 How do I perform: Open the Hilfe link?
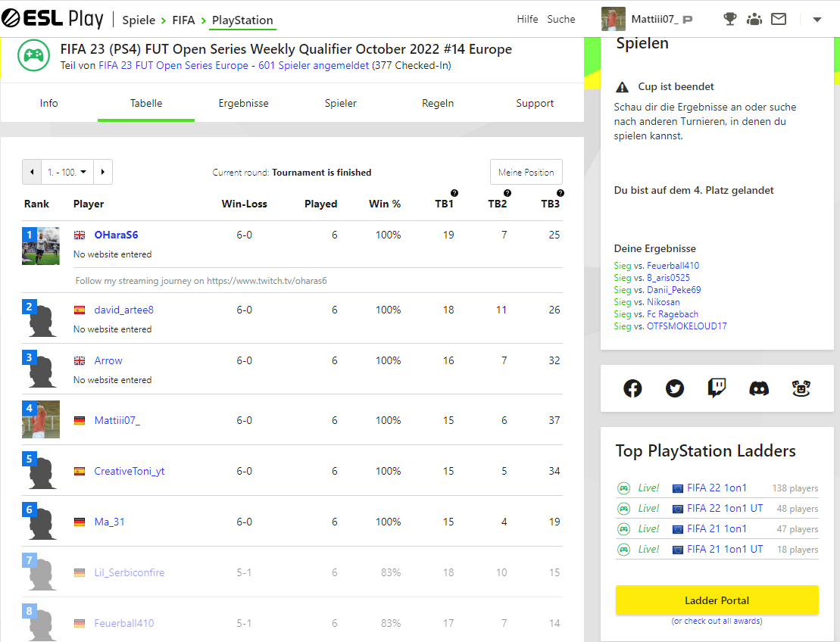(527, 19)
